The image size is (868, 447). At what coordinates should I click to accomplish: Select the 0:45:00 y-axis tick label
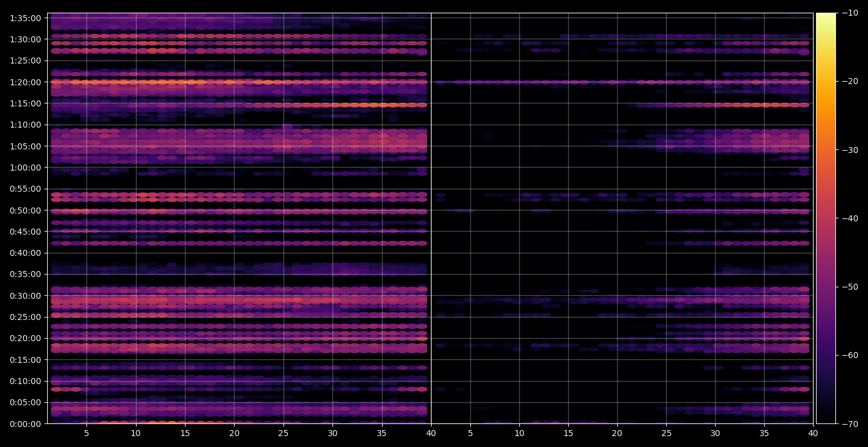click(25, 232)
